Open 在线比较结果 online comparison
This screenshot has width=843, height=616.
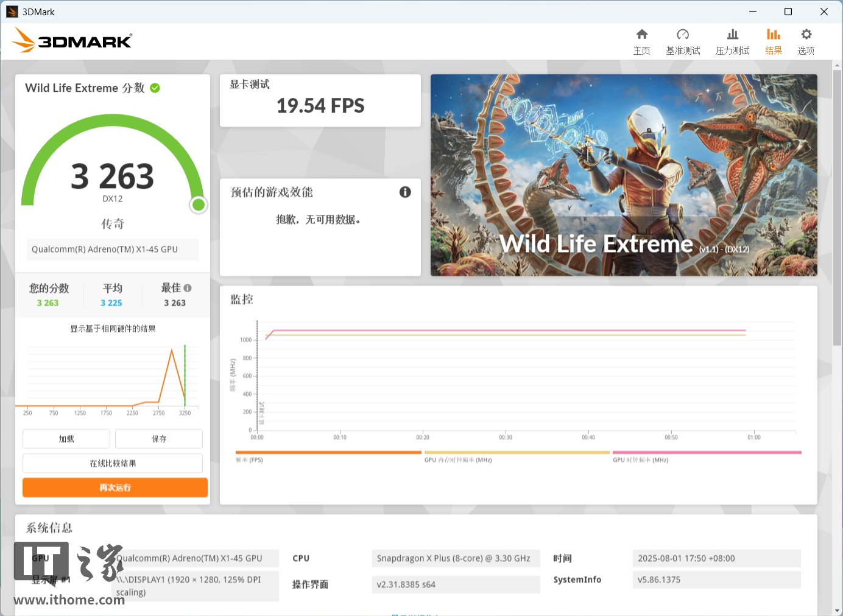[x=113, y=463]
